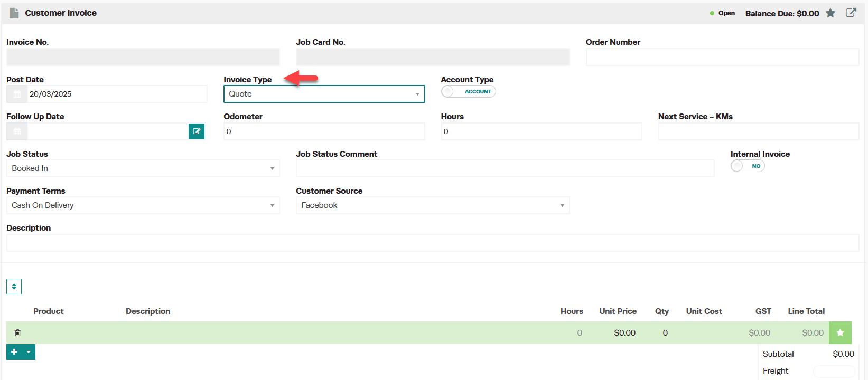Image resolution: width=868 pixels, height=380 pixels.
Task: Delete the line item with trash icon
Action: click(17, 333)
